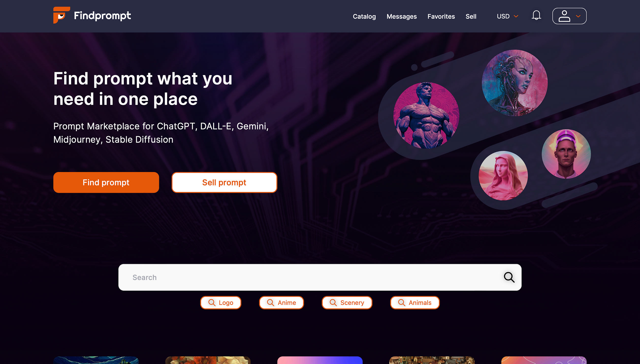Image resolution: width=640 pixels, height=364 pixels.
Task: Click the search magnifier icon
Action: coord(509,277)
